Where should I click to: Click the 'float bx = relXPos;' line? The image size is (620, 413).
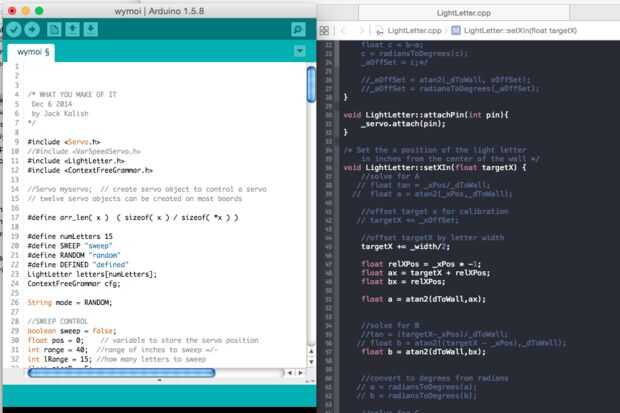pyautogui.click(x=403, y=281)
